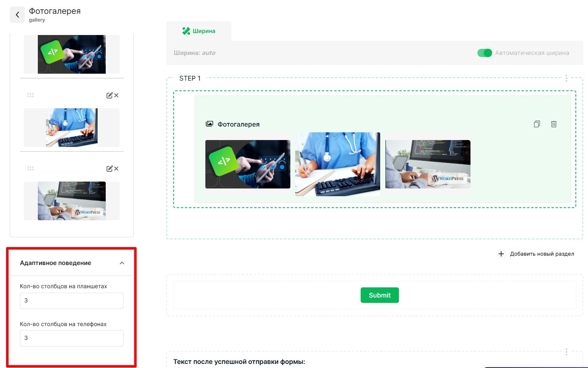Open options menu for success text section
The image size is (588, 368).
coord(566,352)
